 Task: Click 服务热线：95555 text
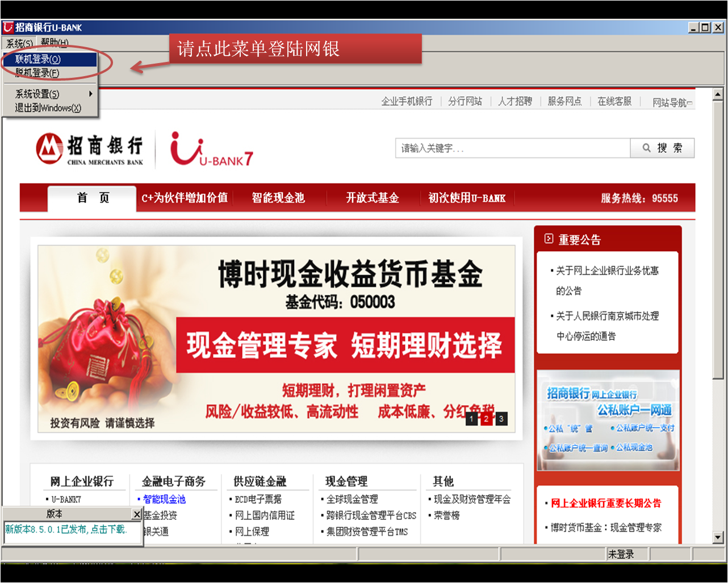click(639, 198)
